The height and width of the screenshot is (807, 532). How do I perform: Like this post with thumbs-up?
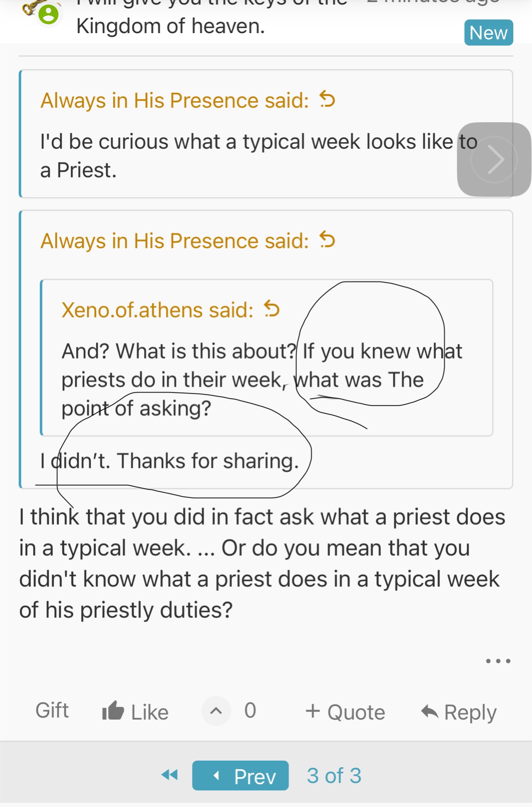pos(135,711)
